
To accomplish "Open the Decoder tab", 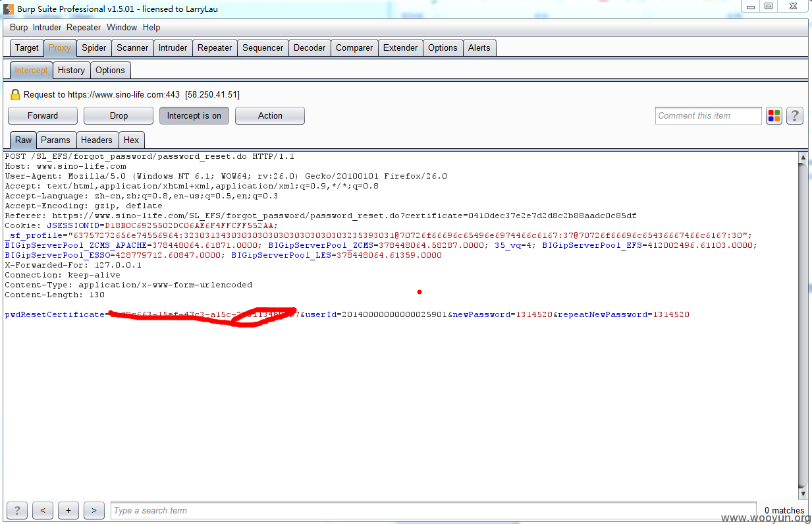I will [310, 47].
